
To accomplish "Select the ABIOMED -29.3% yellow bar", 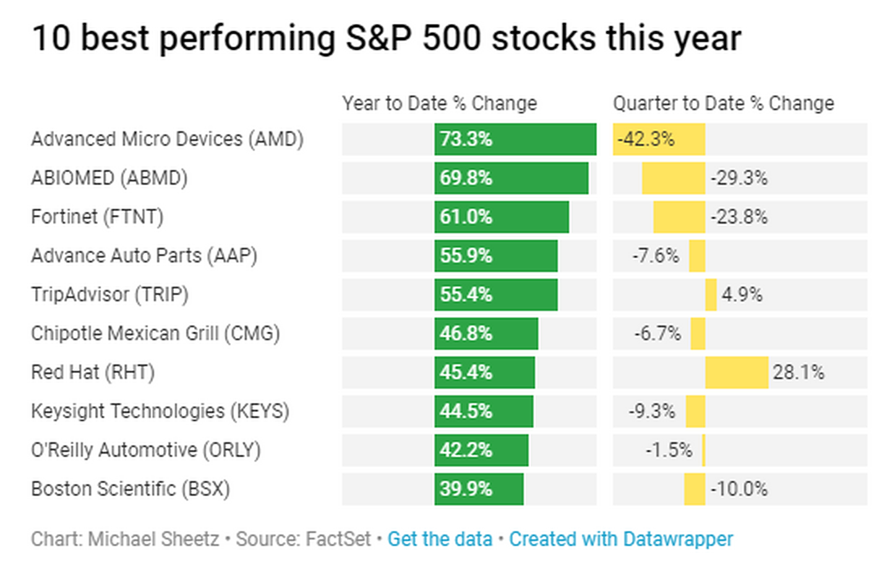I will click(x=674, y=178).
